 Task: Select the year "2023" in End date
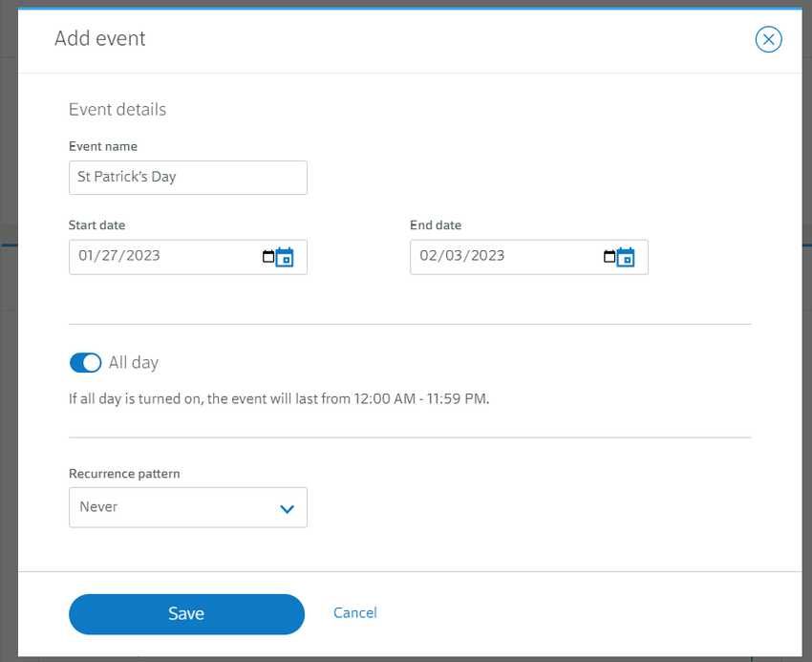484,256
